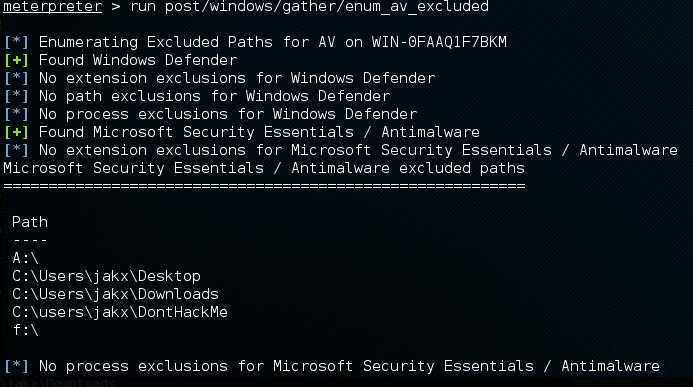Click the green [+] Found Windows Defender marker
Screen dimensions: 693x387
point(16,60)
